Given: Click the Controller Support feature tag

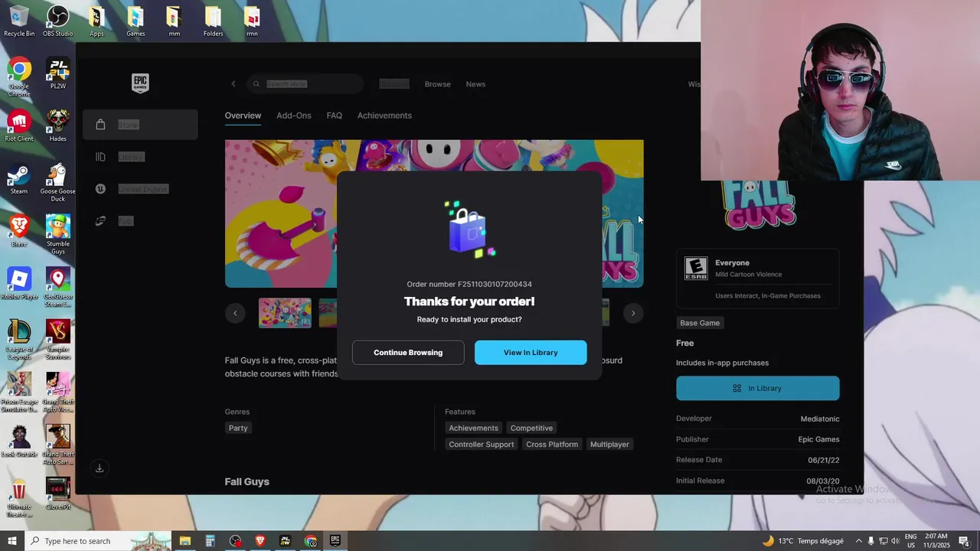Looking at the screenshot, I should 482,445.
